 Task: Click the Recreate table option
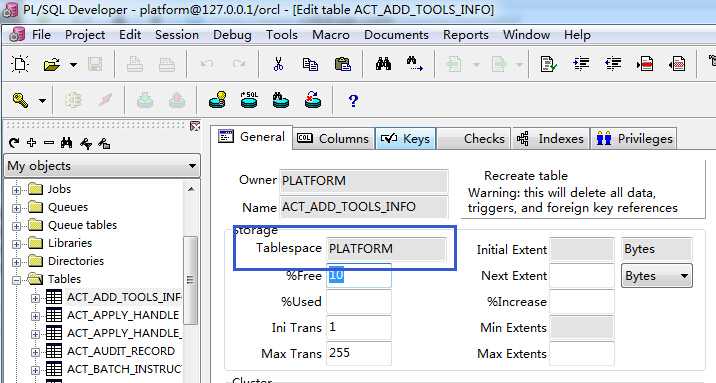pos(526,176)
